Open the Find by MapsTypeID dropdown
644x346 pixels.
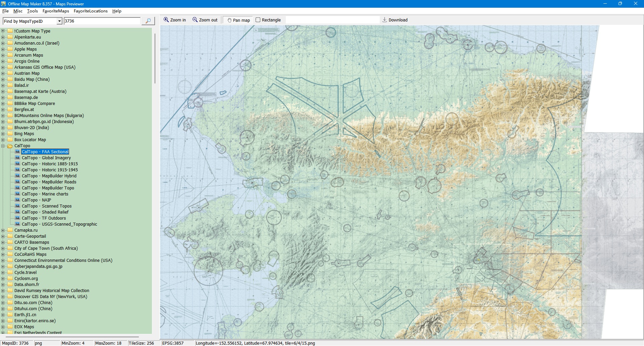pyautogui.click(x=59, y=21)
